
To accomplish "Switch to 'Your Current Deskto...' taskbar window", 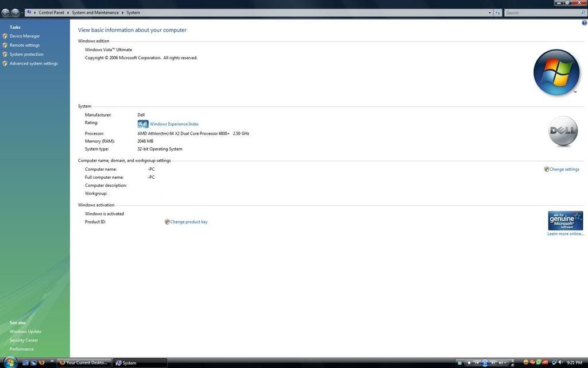I will click(x=85, y=363).
